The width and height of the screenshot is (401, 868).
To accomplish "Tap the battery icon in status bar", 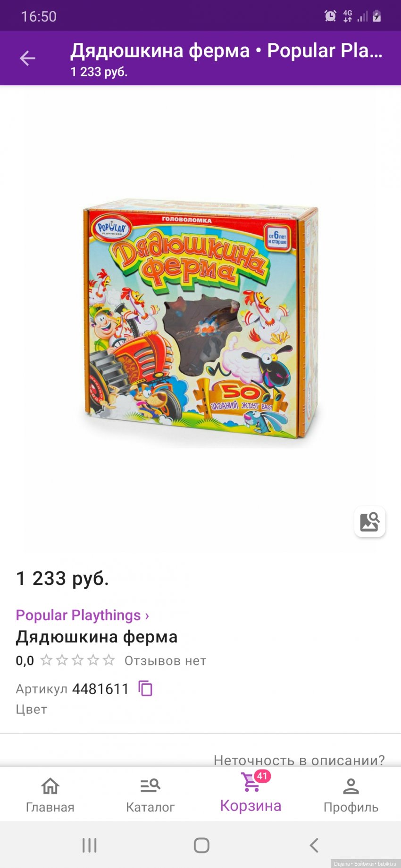I will [x=376, y=16].
